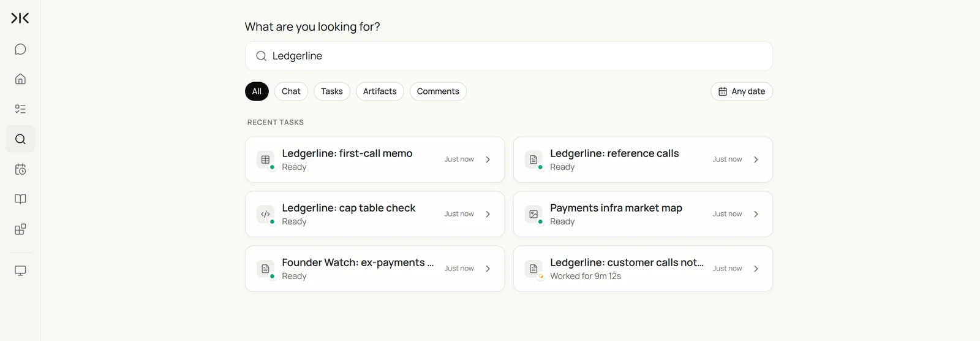Expand chevron on Payments infra market map
The height and width of the screenshot is (341, 980).
(x=756, y=214)
